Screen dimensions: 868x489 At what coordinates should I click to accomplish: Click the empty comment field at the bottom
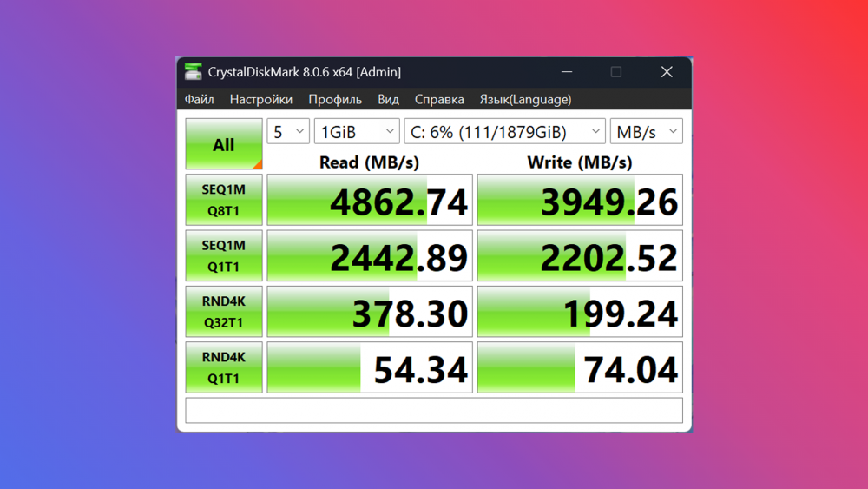click(x=434, y=410)
